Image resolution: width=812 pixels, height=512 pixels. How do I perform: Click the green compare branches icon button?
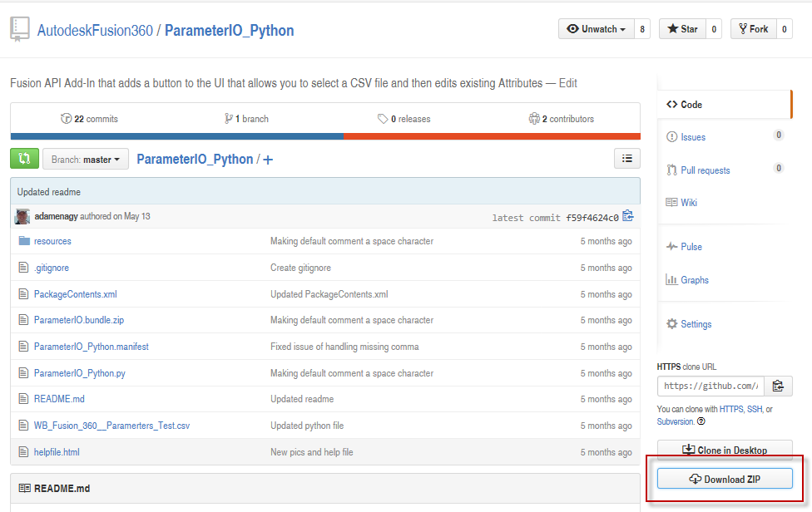point(24,159)
